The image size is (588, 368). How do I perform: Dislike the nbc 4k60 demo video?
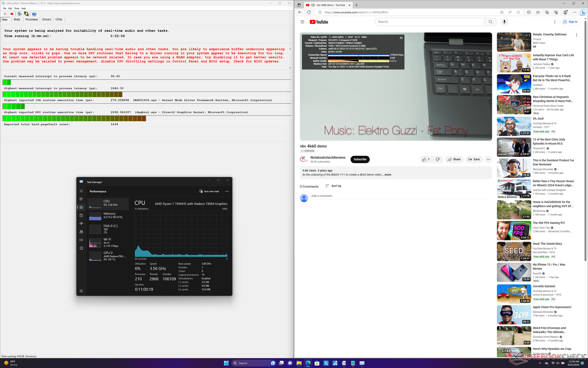(438, 159)
